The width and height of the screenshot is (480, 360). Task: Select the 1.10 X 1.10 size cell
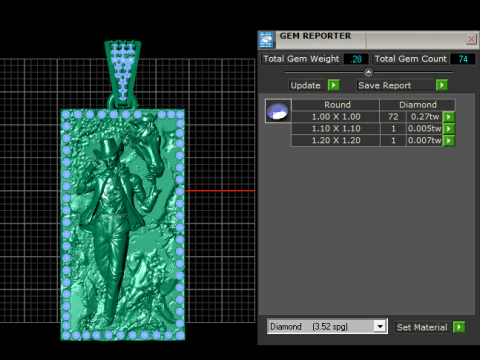coord(336,129)
